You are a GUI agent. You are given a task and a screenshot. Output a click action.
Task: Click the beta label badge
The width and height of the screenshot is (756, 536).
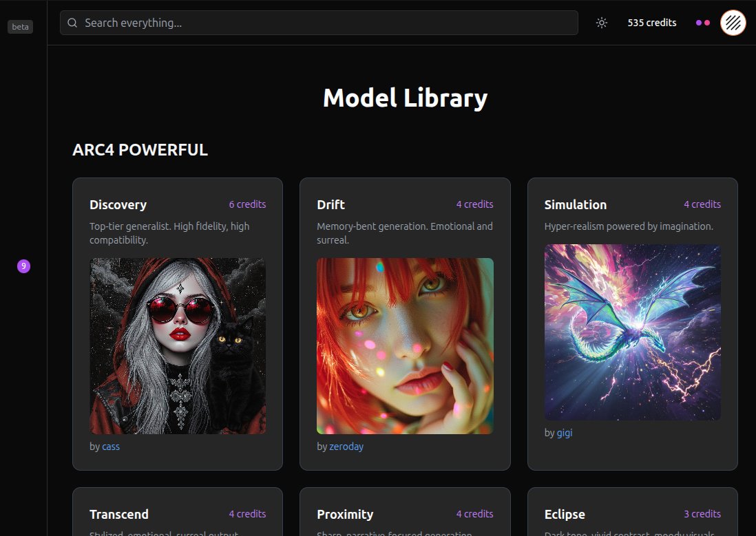[20, 27]
